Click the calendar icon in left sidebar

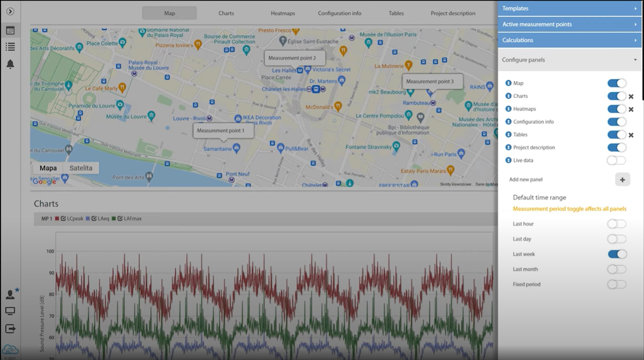10,30
